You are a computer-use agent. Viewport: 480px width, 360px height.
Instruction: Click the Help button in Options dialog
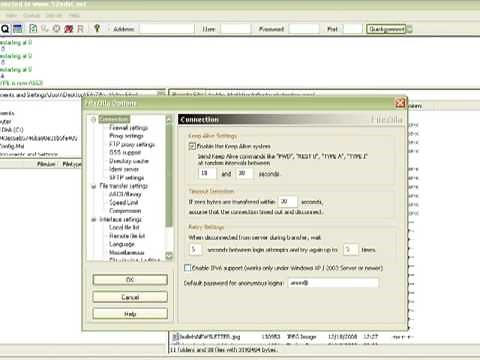coord(130,314)
